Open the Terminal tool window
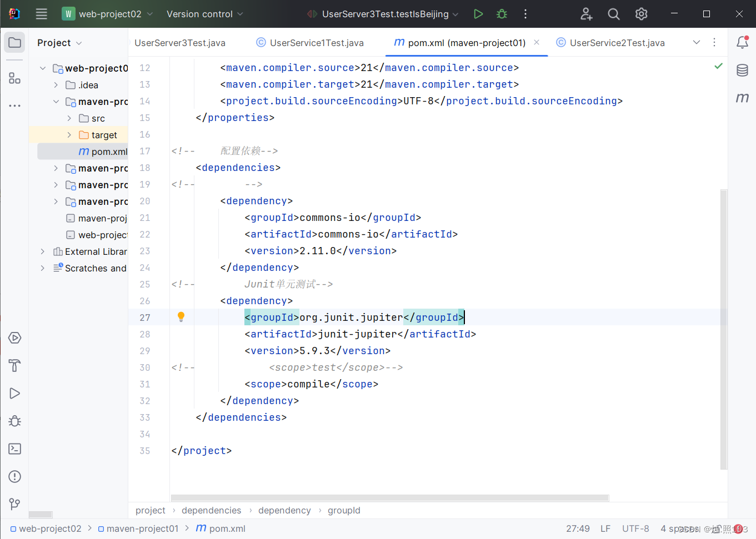The image size is (756, 539). (x=14, y=449)
